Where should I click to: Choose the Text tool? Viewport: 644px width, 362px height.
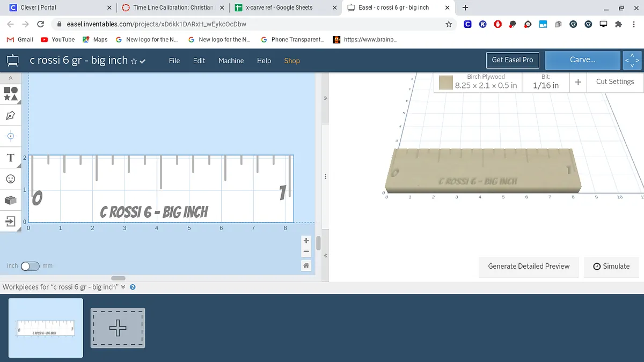pyautogui.click(x=11, y=158)
